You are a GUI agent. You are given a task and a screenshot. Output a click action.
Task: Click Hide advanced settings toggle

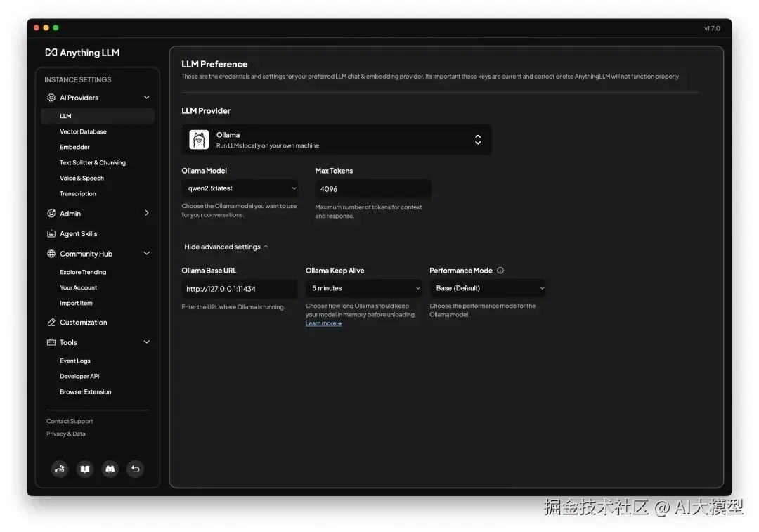click(226, 247)
